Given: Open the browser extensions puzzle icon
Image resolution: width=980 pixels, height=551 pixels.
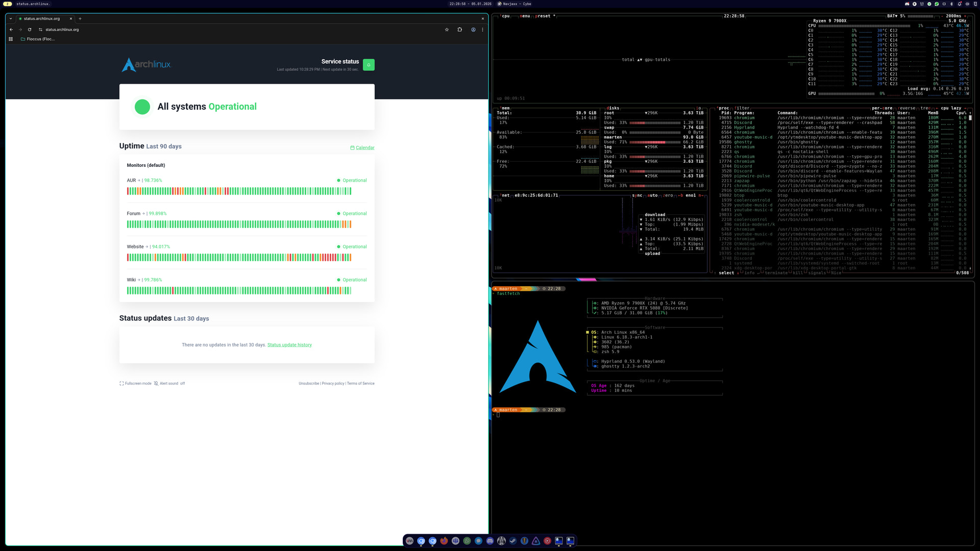Looking at the screenshot, I should click(460, 30).
